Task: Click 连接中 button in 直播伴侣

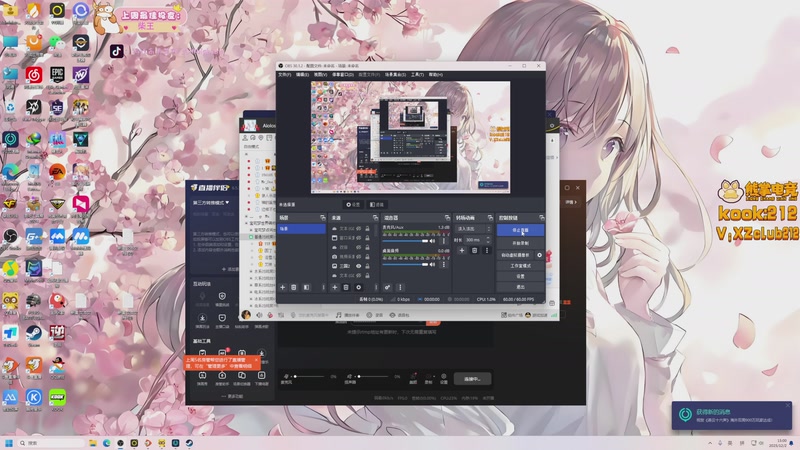Action: click(x=473, y=379)
